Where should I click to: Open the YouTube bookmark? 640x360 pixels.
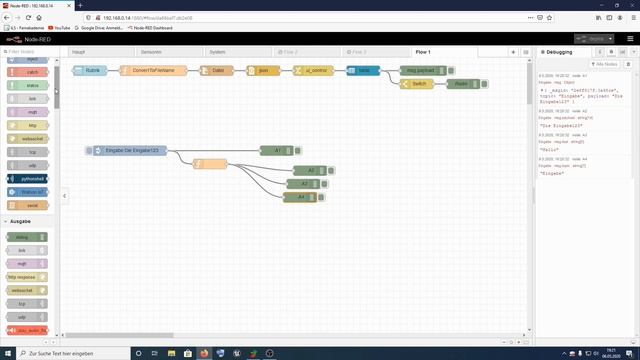[x=59, y=28]
